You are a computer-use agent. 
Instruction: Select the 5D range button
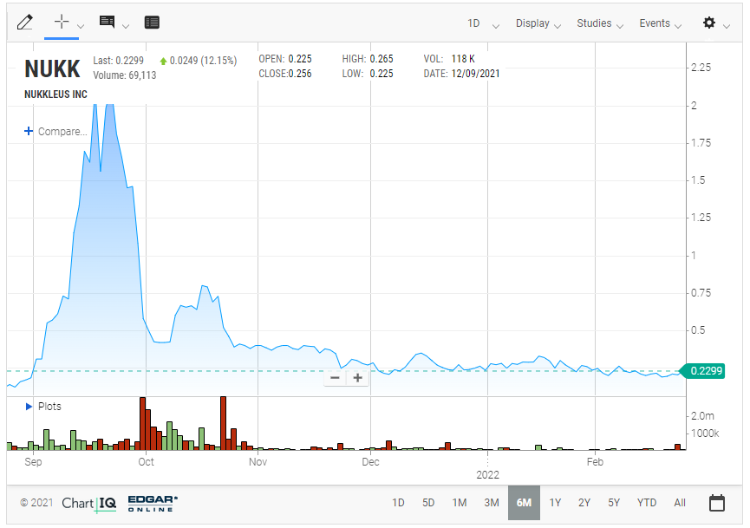click(428, 503)
